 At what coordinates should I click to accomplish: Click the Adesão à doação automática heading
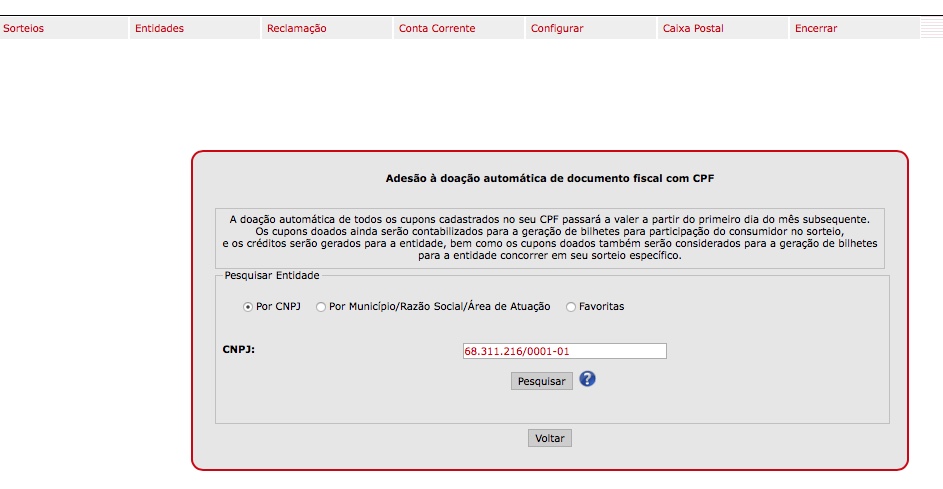[549, 180]
